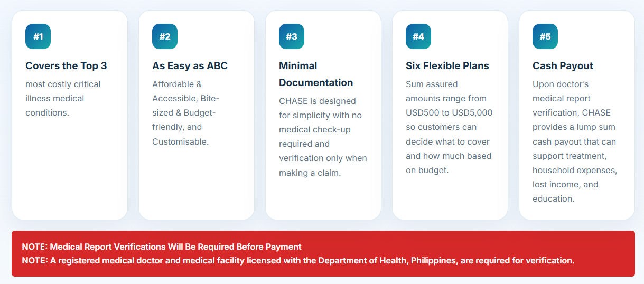Click the "Affordable & Accessible" description text
The height and width of the screenshot is (284, 644).
click(x=185, y=112)
